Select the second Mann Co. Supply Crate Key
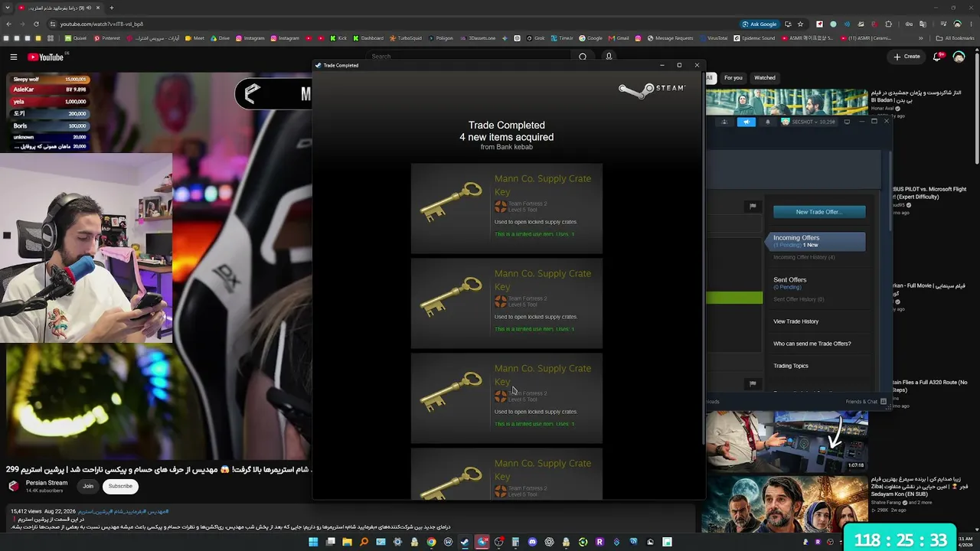The width and height of the screenshot is (980, 551). tap(507, 303)
